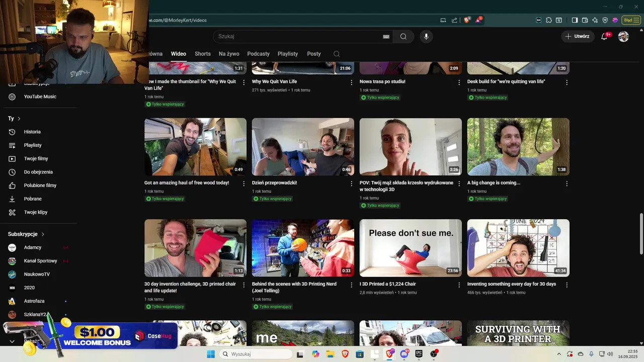The height and width of the screenshot is (362, 644).
Task: Open the channel Playlisty tab
Action: (288, 54)
